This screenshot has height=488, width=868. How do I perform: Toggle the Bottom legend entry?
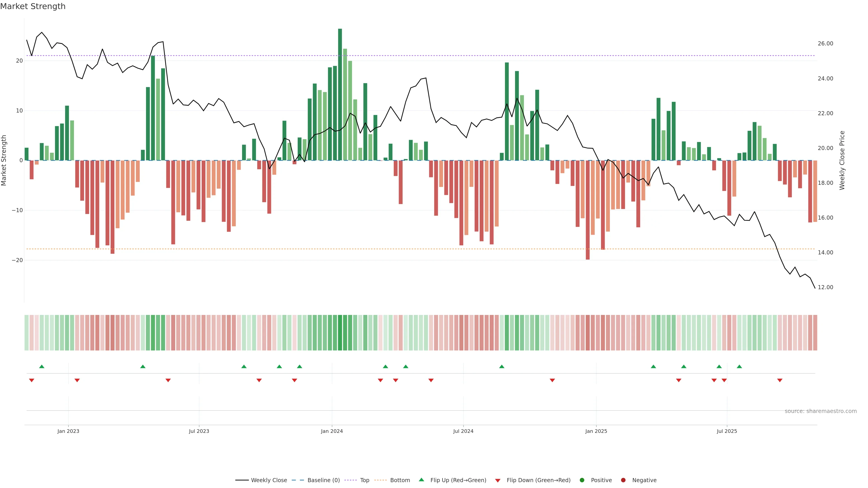tap(400, 480)
